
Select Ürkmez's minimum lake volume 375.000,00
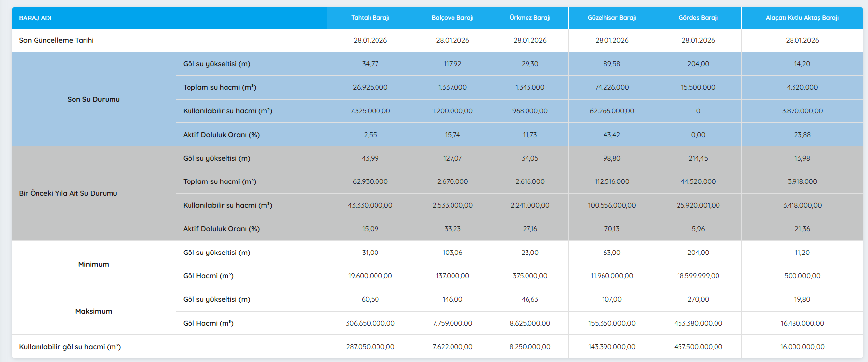coord(529,276)
